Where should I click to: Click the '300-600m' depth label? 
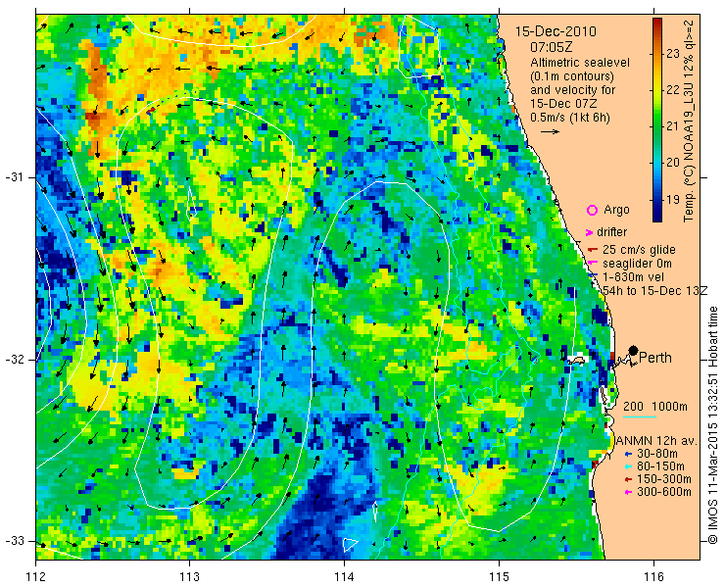tap(664, 492)
